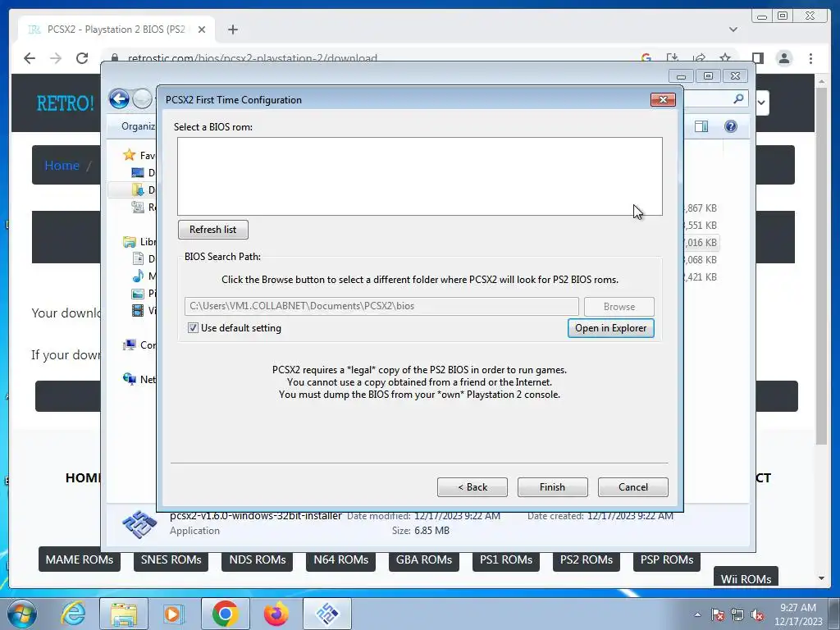Open Documents library icon in sidebar
Viewport: 840px width, 630px height.
pos(138,258)
